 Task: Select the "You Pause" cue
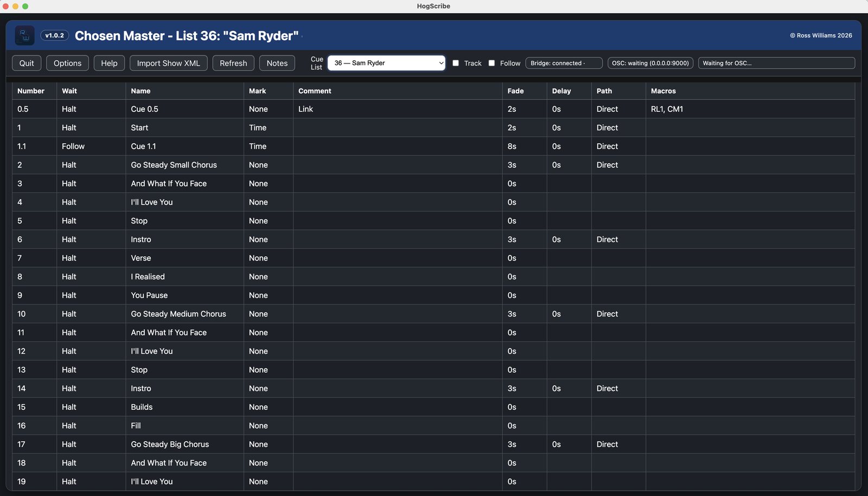tap(149, 295)
